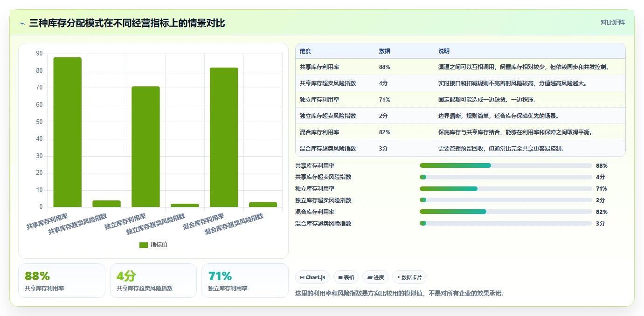Click the 3分 cell in the table

[383, 149]
